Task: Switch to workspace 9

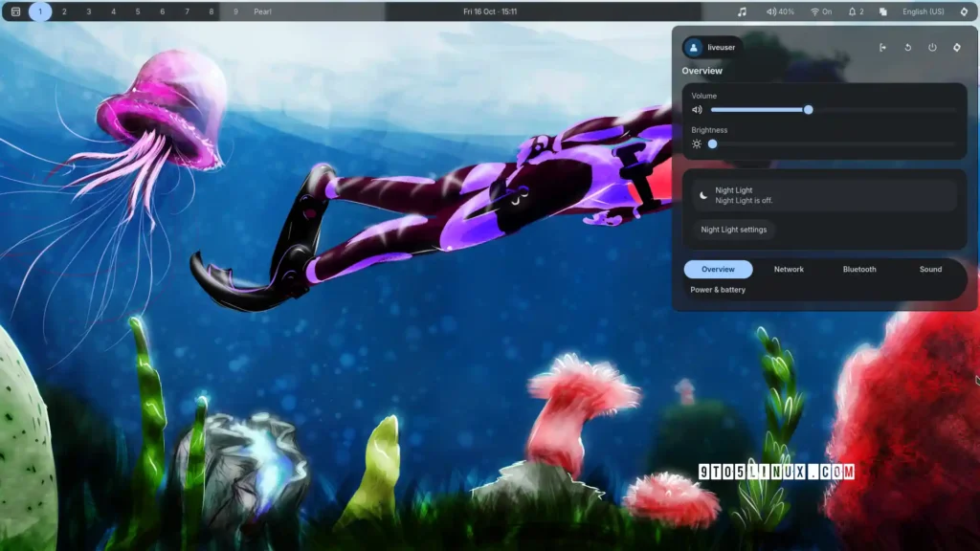Action: [235, 11]
